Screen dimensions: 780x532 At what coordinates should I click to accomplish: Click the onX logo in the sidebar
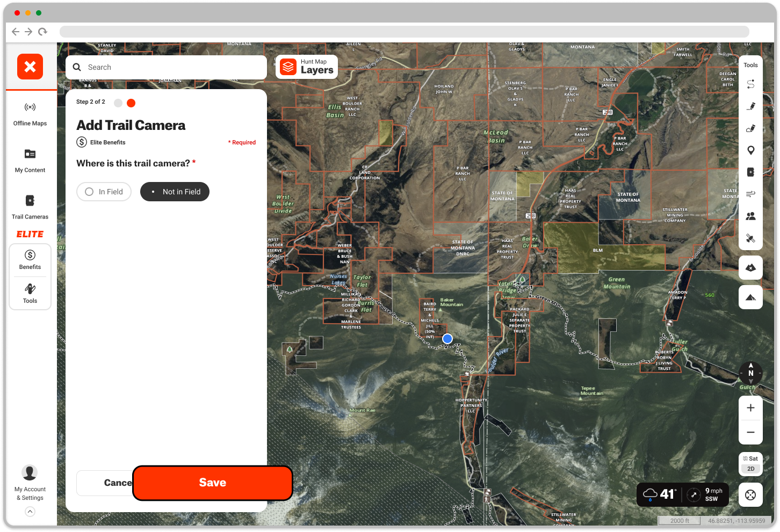(30, 67)
